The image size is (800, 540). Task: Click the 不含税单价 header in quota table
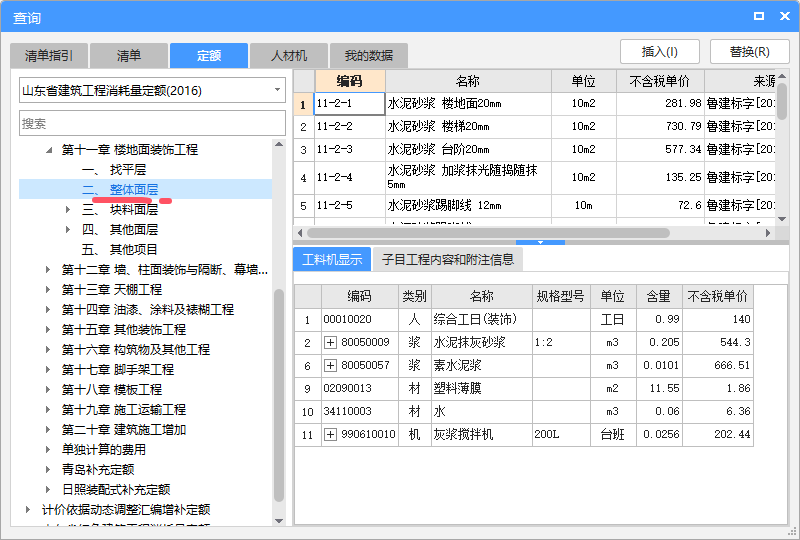[660, 81]
